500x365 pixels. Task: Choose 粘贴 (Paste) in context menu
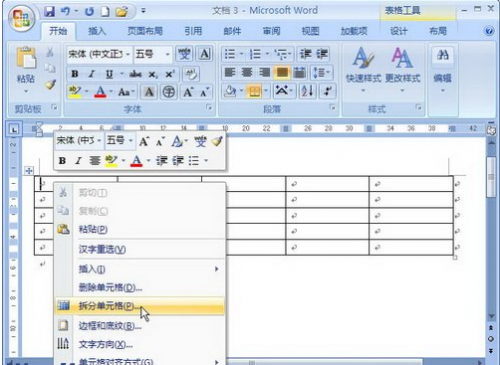(x=140, y=229)
